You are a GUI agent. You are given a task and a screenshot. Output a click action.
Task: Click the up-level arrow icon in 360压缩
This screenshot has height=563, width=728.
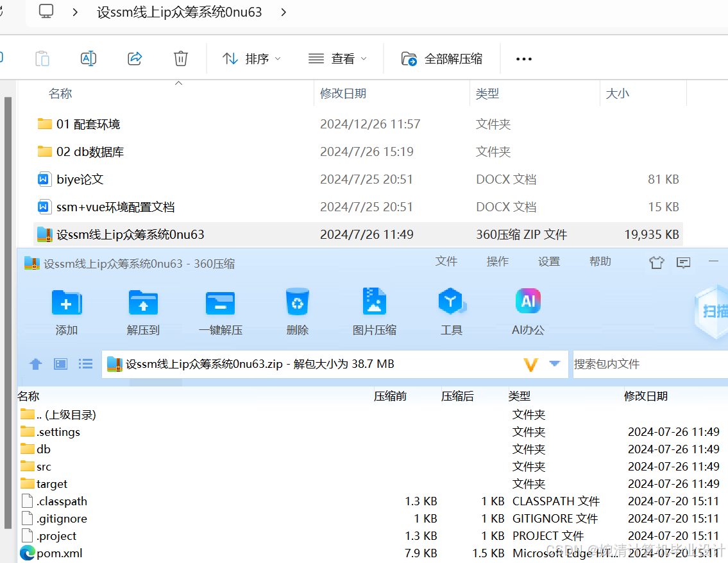point(36,364)
